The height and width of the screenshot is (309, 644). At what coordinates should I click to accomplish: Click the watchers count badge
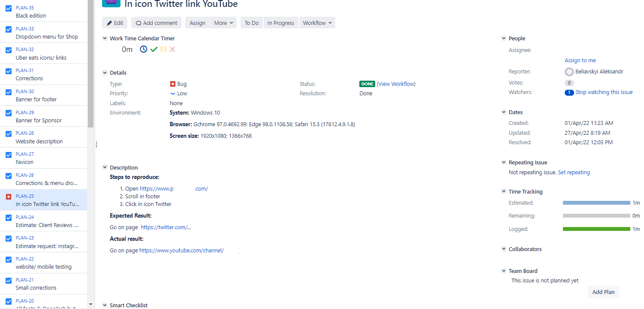(x=569, y=92)
